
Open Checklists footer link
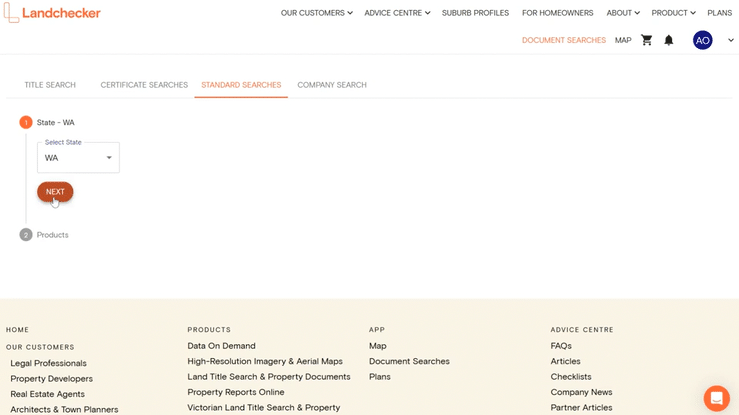coord(571,377)
